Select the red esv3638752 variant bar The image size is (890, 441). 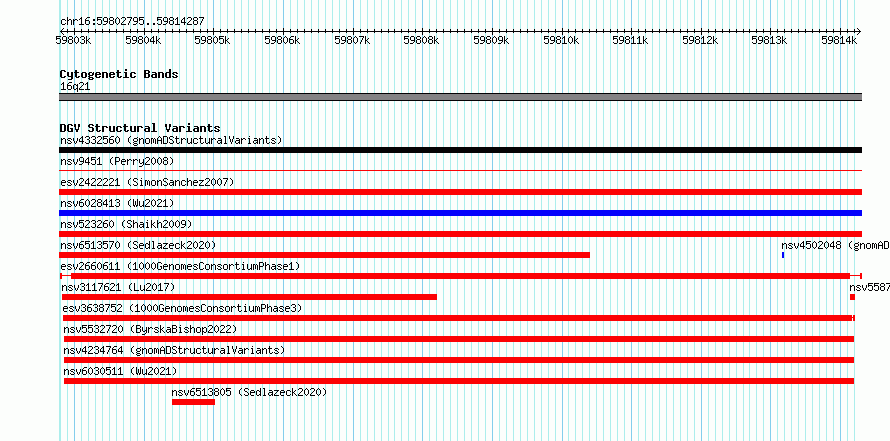coord(459,318)
